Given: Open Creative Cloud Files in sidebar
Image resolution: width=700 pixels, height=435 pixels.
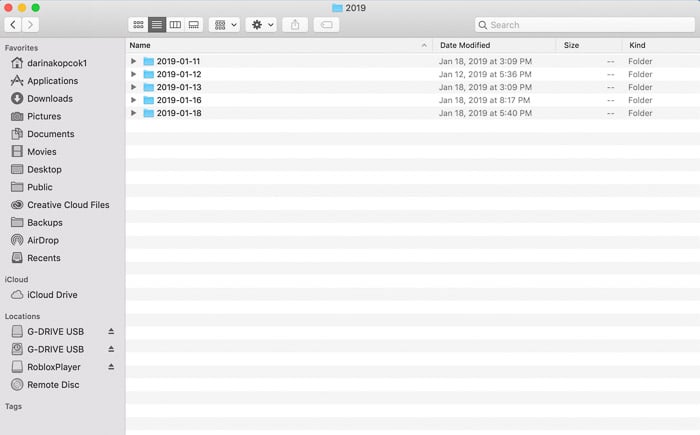Looking at the screenshot, I should click(x=62, y=205).
